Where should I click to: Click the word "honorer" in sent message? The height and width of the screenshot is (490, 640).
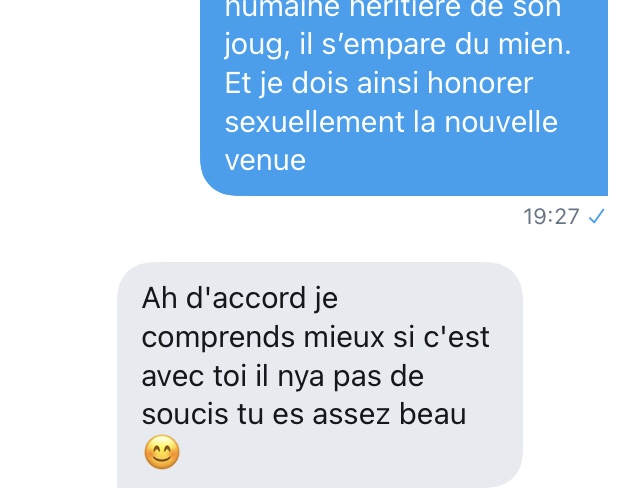coord(480,83)
